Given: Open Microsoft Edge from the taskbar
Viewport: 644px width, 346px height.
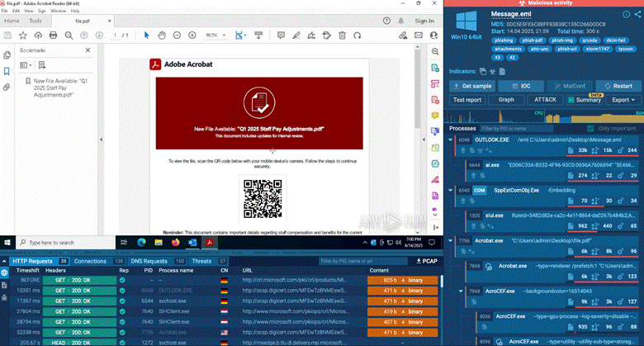Looking at the screenshot, I should pos(142,243).
